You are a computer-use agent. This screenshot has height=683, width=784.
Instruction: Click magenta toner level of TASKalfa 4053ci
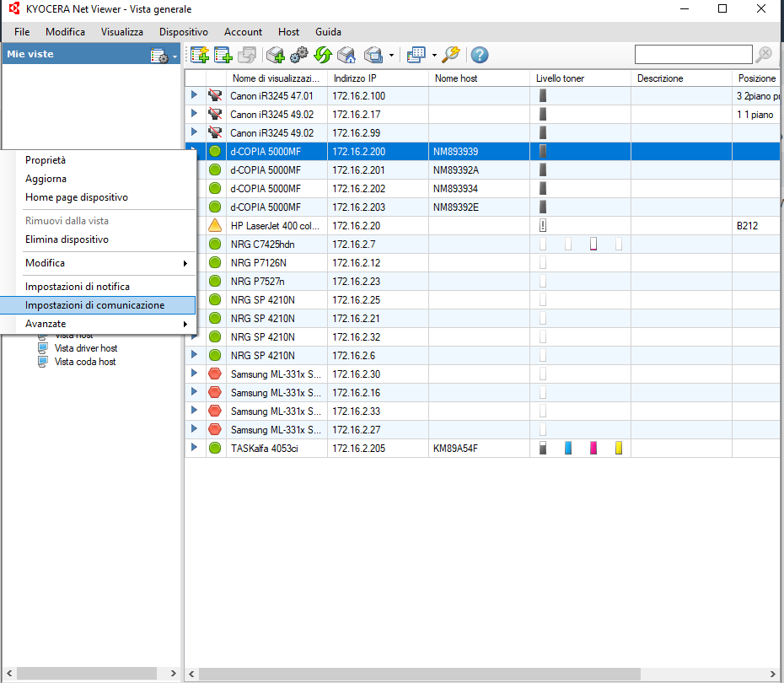(x=593, y=448)
